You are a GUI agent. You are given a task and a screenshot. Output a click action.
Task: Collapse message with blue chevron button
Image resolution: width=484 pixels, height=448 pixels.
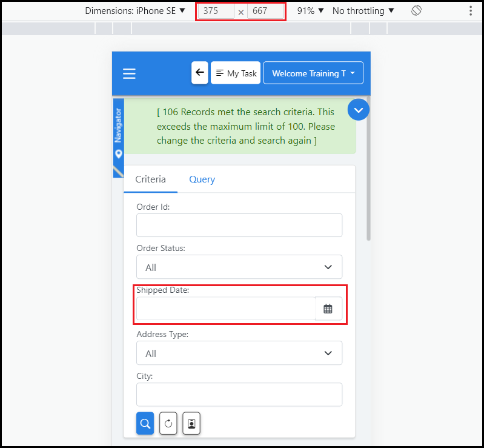(x=358, y=110)
